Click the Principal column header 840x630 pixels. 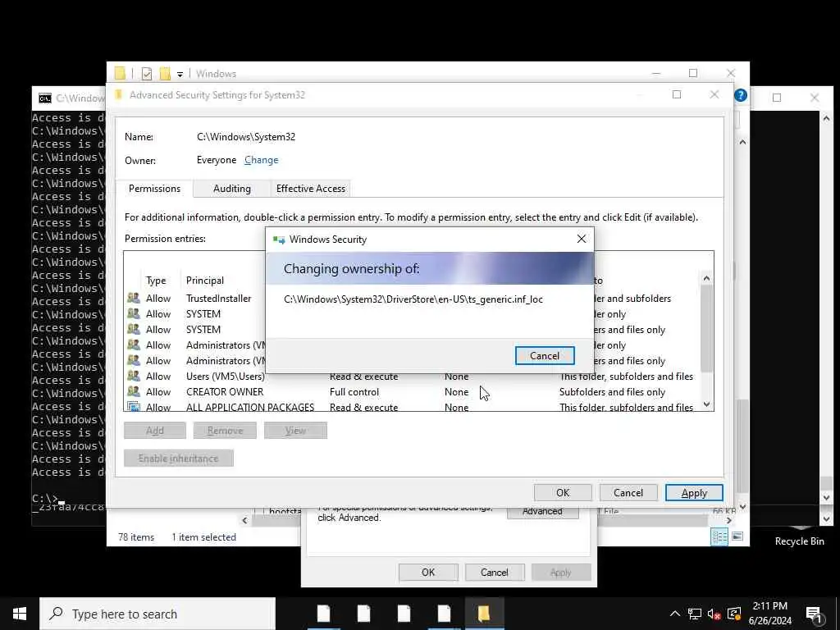point(204,281)
